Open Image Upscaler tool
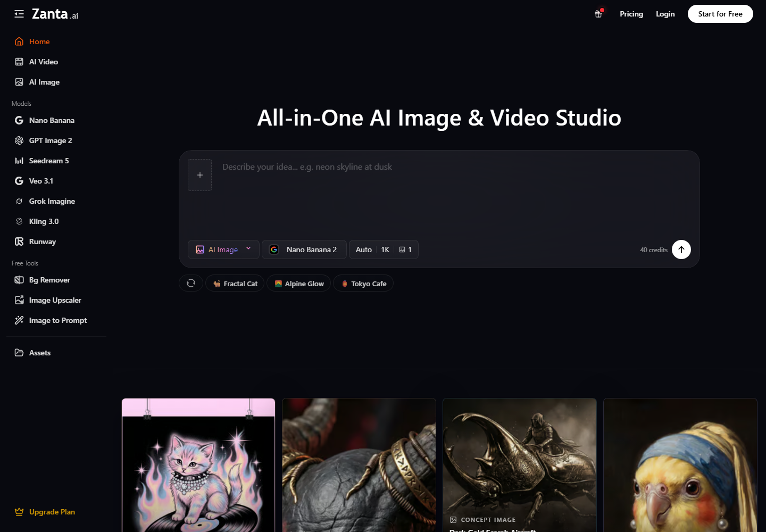The height and width of the screenshot is (532, 766). pyautogui.click(x=56, y=300)
